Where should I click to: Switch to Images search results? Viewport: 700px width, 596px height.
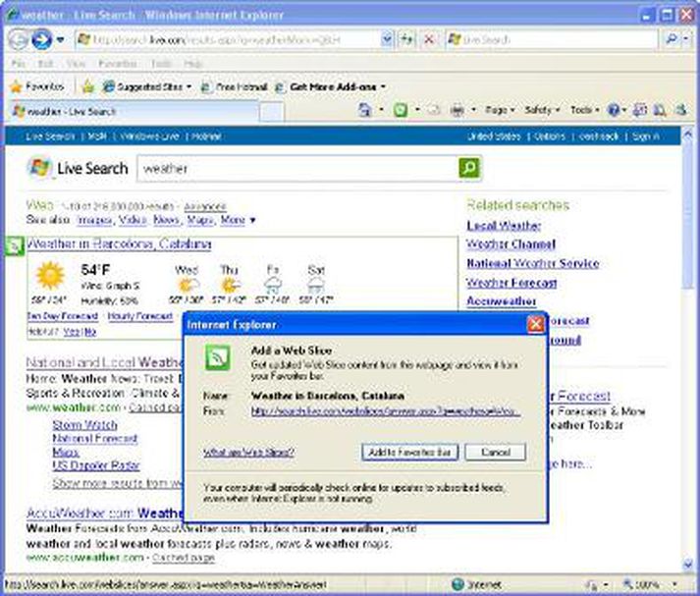point(94,220)
